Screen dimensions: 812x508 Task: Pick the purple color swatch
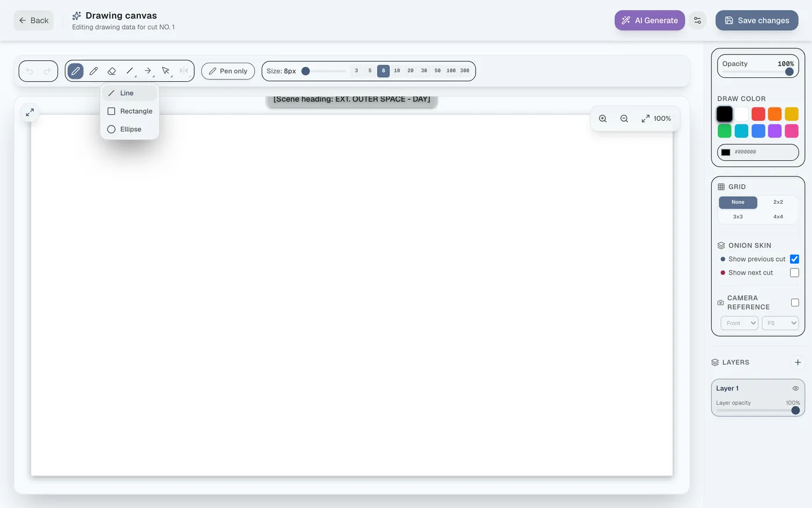(x=775, y=131)
